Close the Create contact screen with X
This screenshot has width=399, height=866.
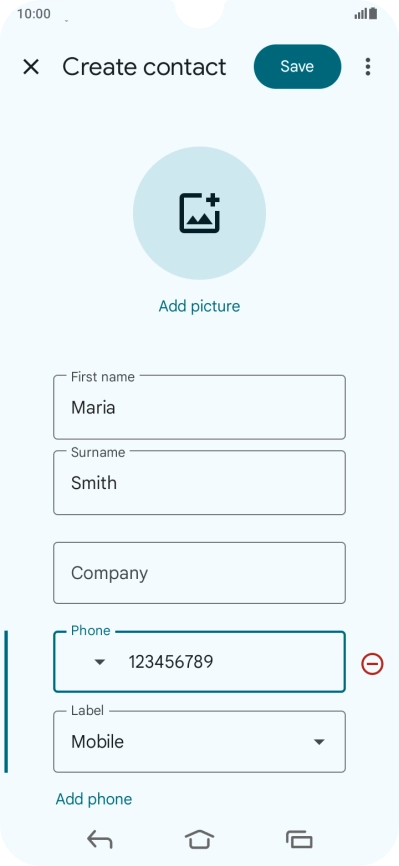[31, 67]
